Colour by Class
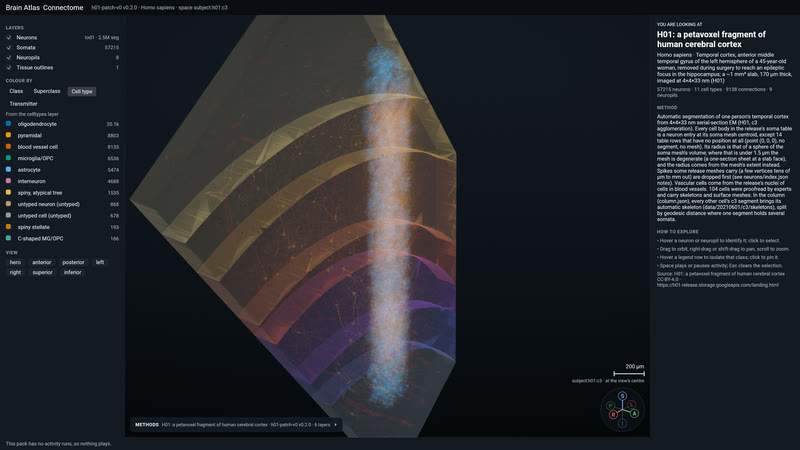Screen dimensions: 800x450 (16, 91)
